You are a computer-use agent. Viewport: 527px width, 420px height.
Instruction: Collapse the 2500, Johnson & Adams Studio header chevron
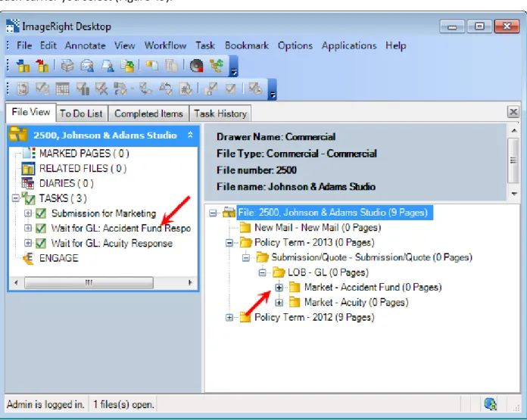click(x=190, y=135)
